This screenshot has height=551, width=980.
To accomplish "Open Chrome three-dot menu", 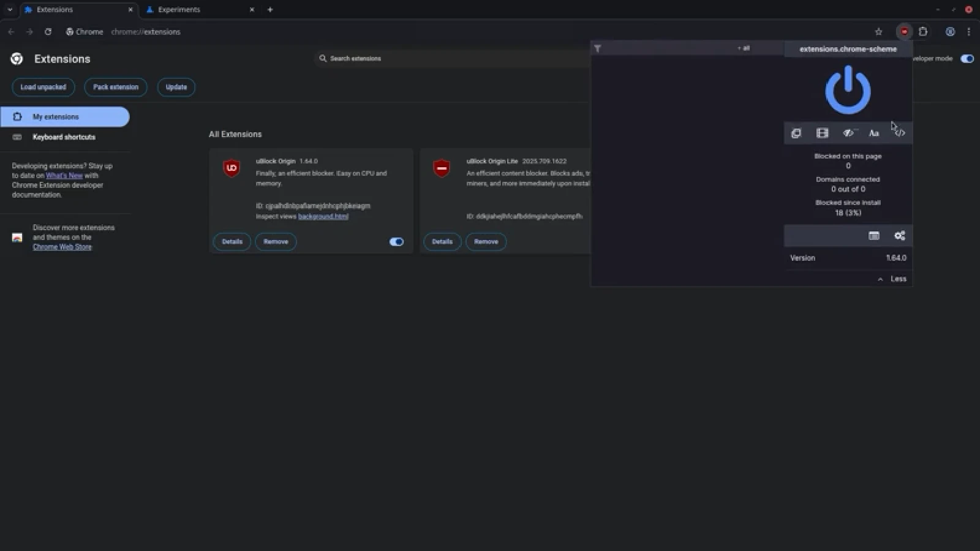I will 968,32.
